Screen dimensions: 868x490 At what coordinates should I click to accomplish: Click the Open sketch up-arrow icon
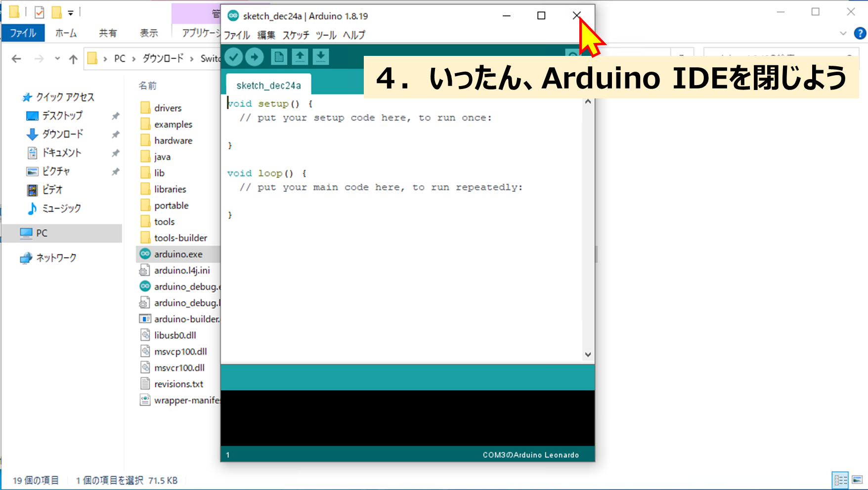coord(300,57)
